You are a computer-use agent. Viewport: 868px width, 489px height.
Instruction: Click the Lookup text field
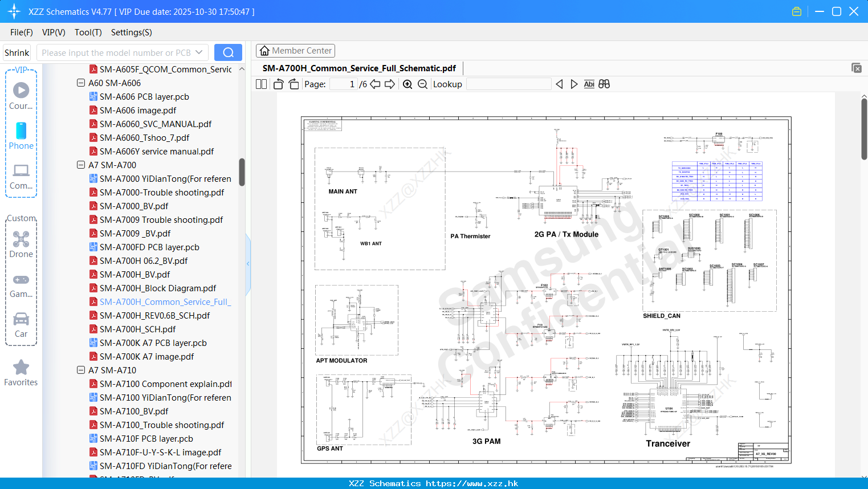tap(509, 84)
